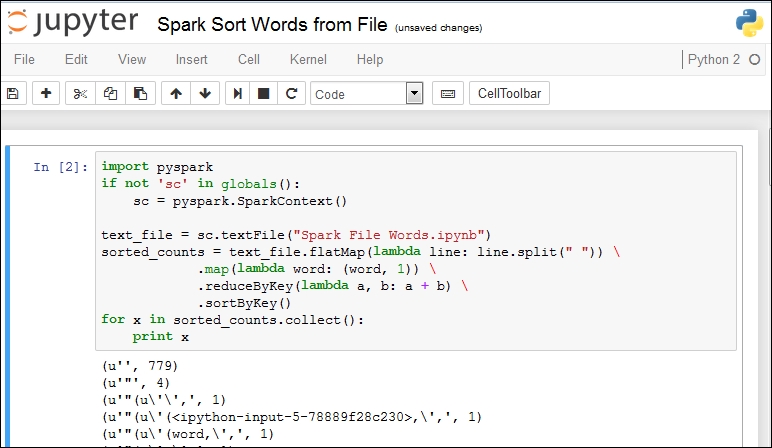Click the output line containing ipython-input-5

click(291, 417)
